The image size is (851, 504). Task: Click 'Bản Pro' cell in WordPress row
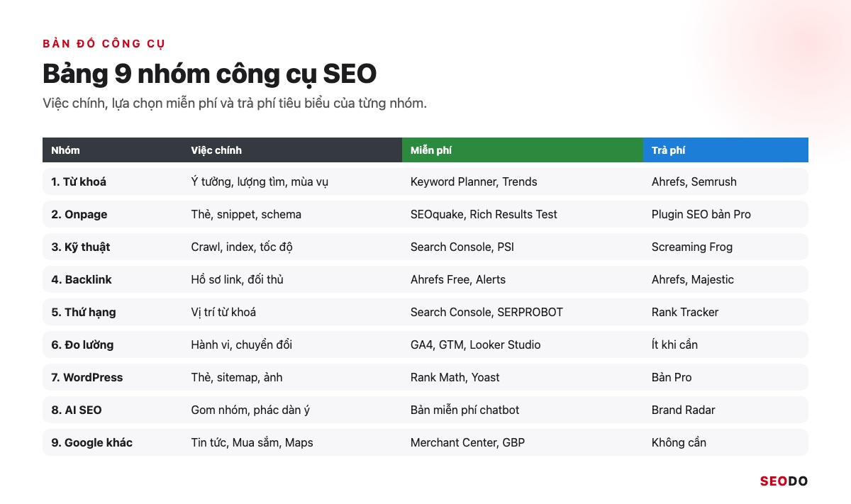pos(672,377)
